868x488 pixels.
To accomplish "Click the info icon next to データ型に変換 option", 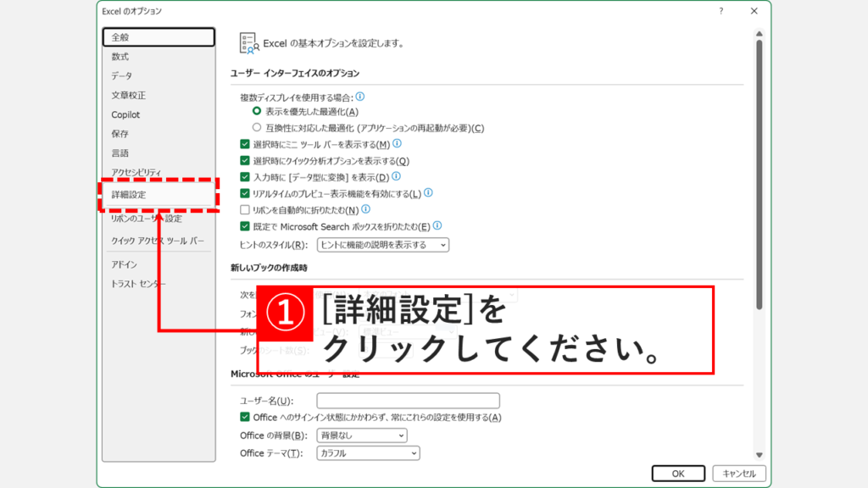I will pyautogui.click(x=395, y=177).
